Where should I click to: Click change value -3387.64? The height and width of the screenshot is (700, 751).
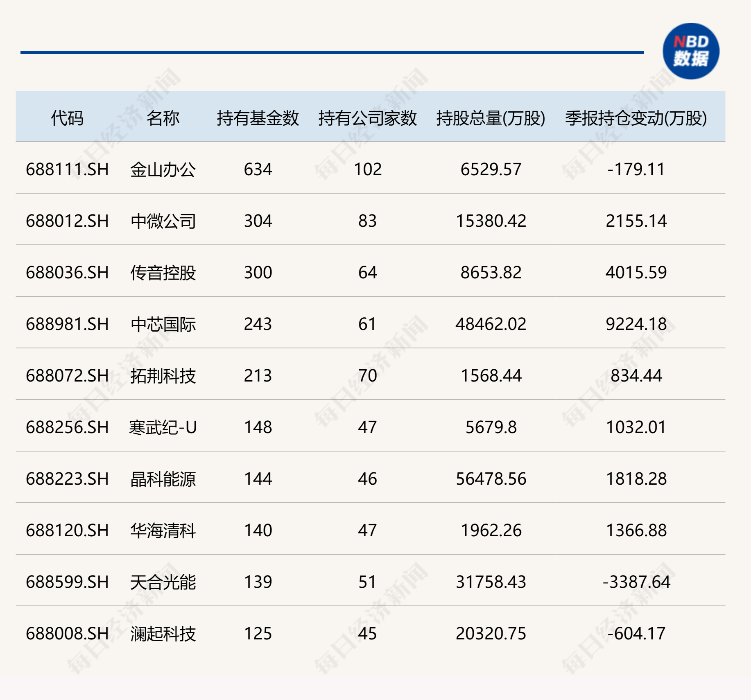[x=636, y=582]
